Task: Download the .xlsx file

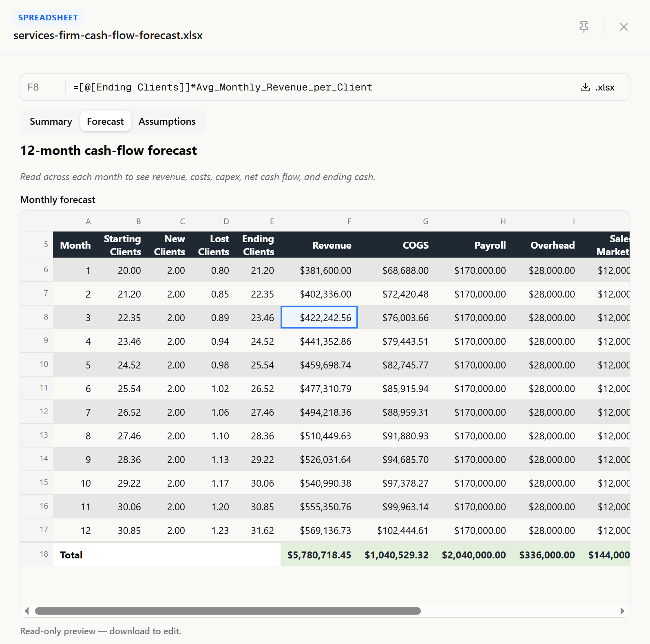Action: coord(598,87)
